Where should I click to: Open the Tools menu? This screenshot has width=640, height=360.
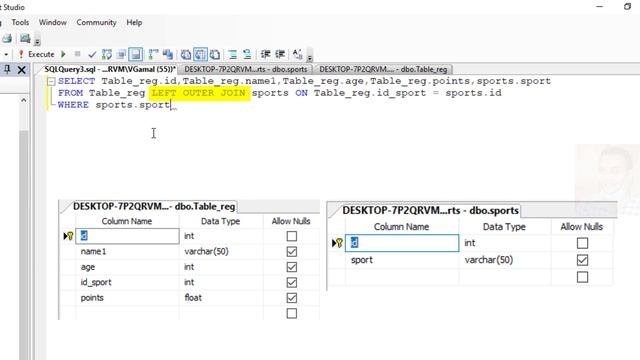click(20, 22)
